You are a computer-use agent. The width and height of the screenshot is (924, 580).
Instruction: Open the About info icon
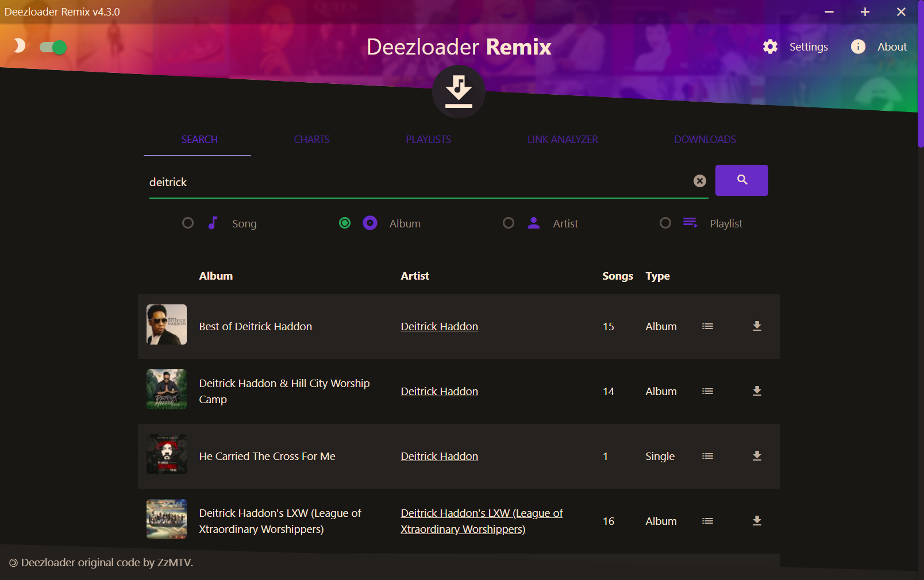pos(858,47)
